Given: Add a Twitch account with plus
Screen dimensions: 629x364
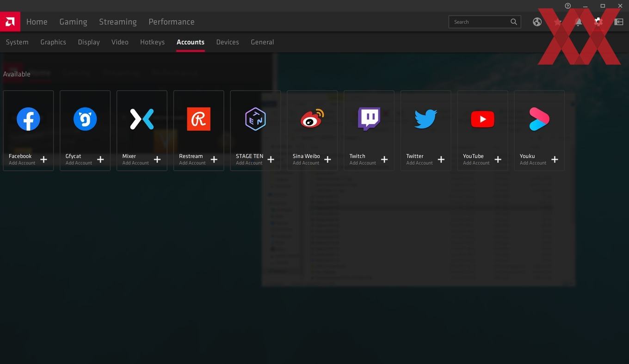Looking at the screenshot, I should click(x=384, y=160).
